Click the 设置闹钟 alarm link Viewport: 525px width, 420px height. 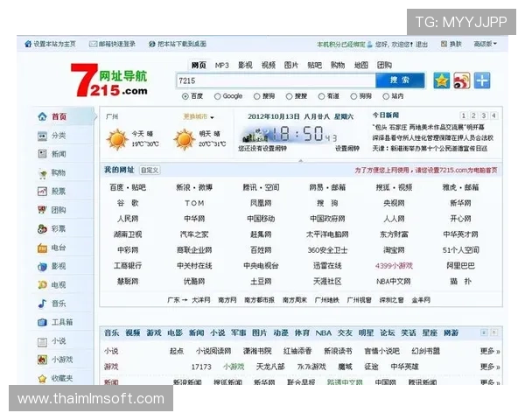(x=347, y=149)
